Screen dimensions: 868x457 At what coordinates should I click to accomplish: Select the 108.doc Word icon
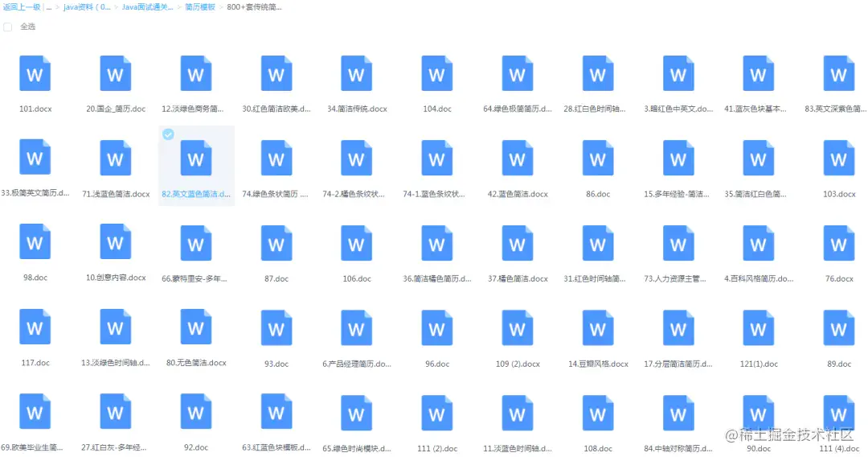(x=598, y=413)
